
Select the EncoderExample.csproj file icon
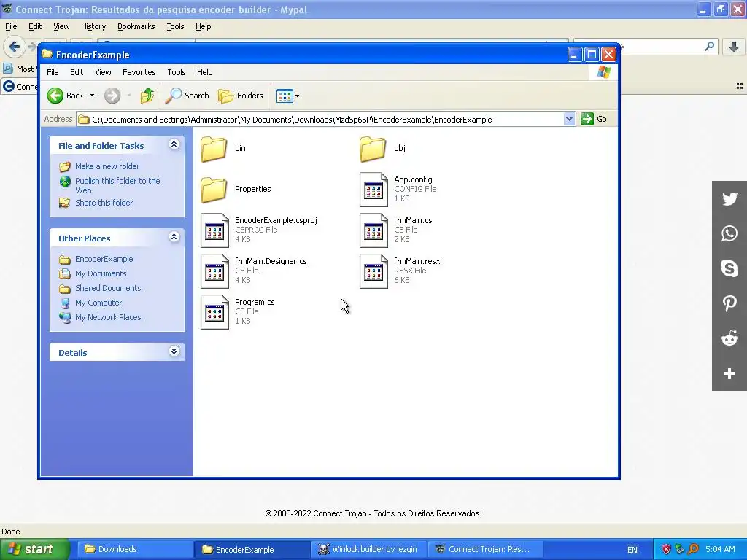pyautogui.click(x=214, y=230)
